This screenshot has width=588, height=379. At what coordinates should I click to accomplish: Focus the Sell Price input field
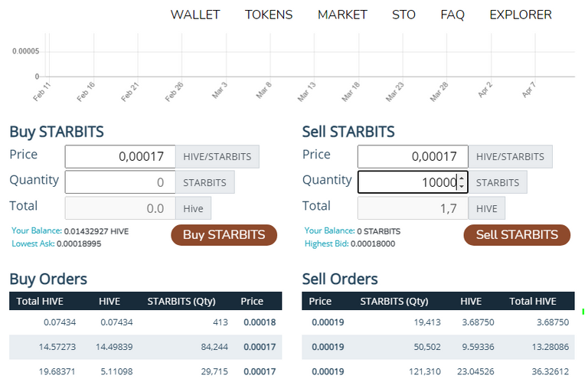pos(413,156)
